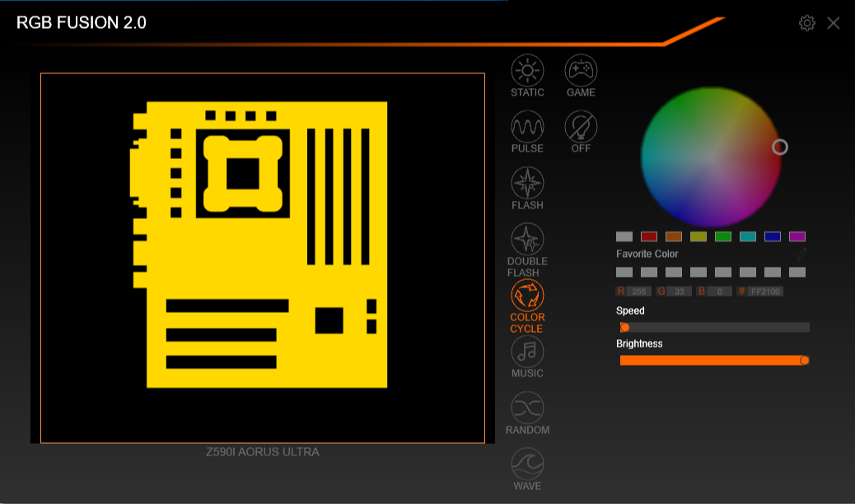Select the yellow motherboard image

[x=259, y=245]
